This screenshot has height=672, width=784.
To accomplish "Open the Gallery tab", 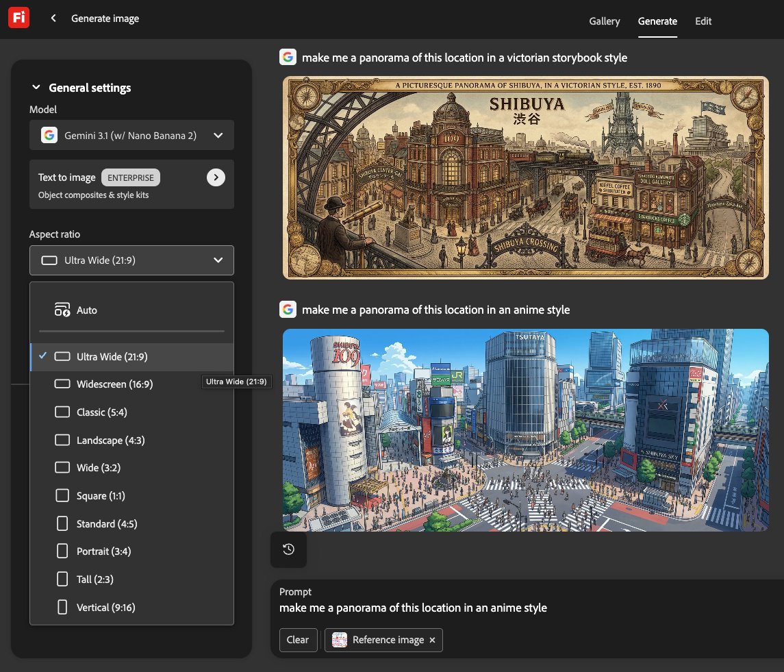I will click(604, 21).
